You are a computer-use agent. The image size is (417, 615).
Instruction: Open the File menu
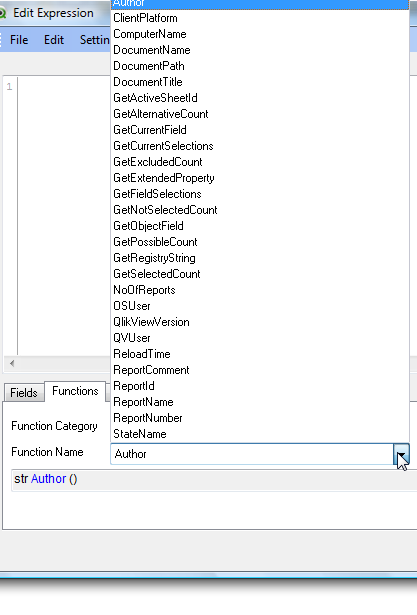click(x=19, y=40)
